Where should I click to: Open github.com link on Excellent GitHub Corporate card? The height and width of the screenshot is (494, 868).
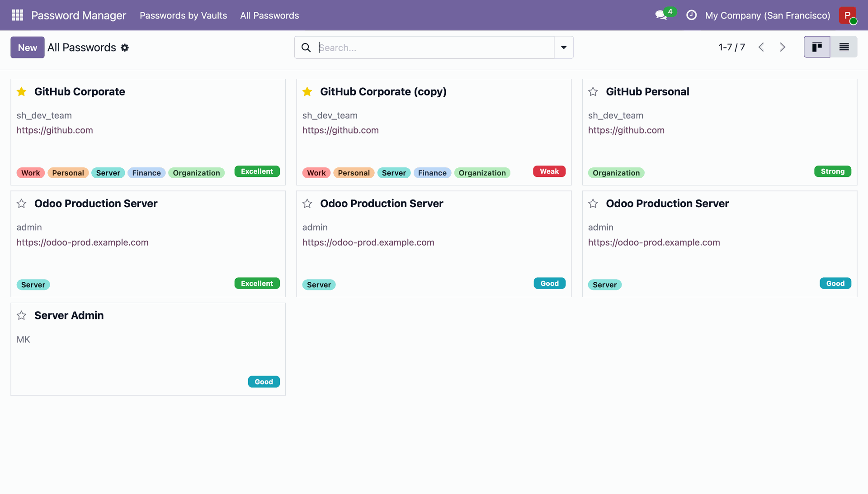55,130
